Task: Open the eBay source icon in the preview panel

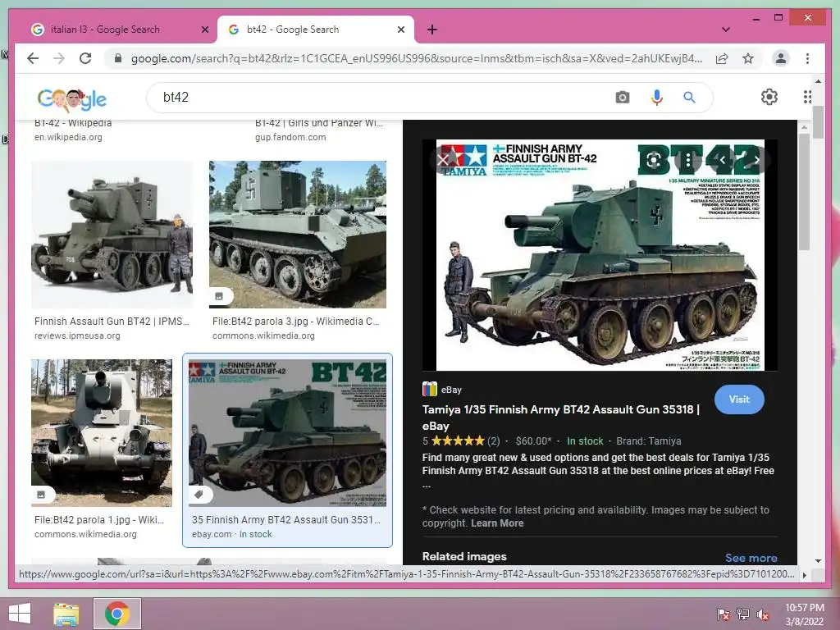Action: point(430,389)
